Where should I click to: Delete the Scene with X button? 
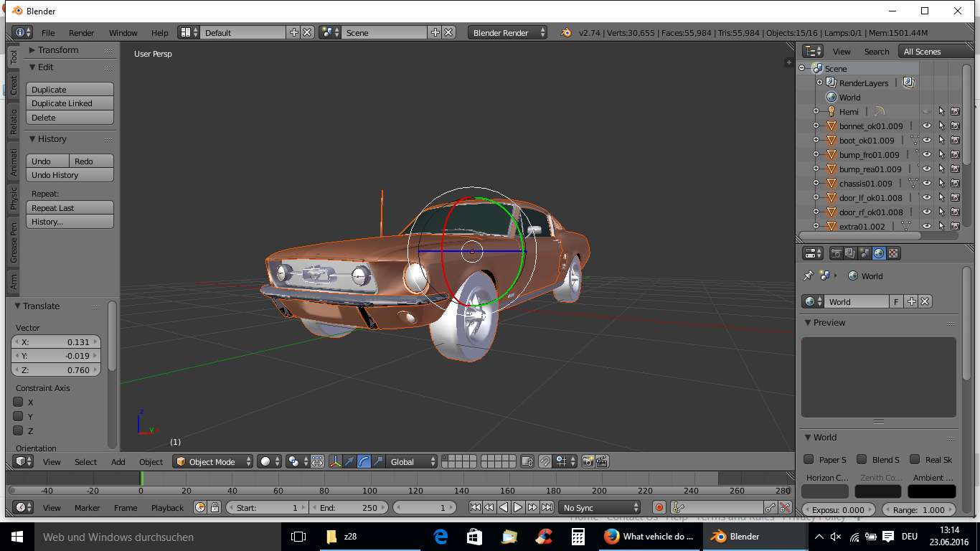click(448, 32)
